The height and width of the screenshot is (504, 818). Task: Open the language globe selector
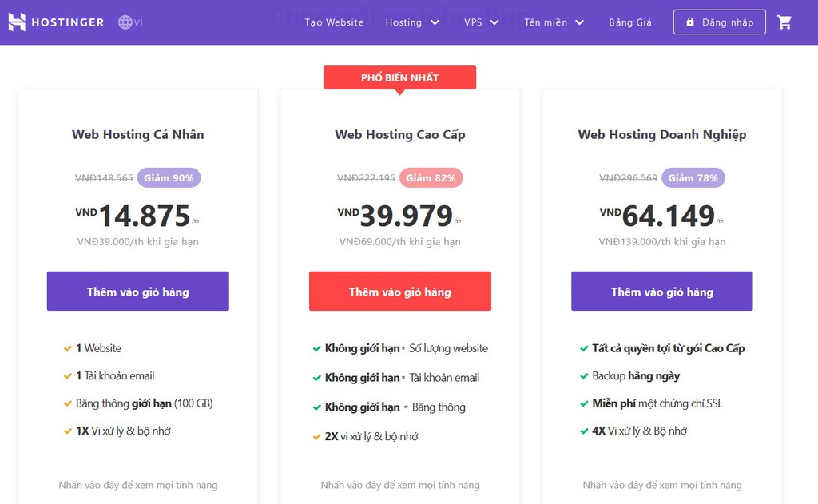pos(125,22)
